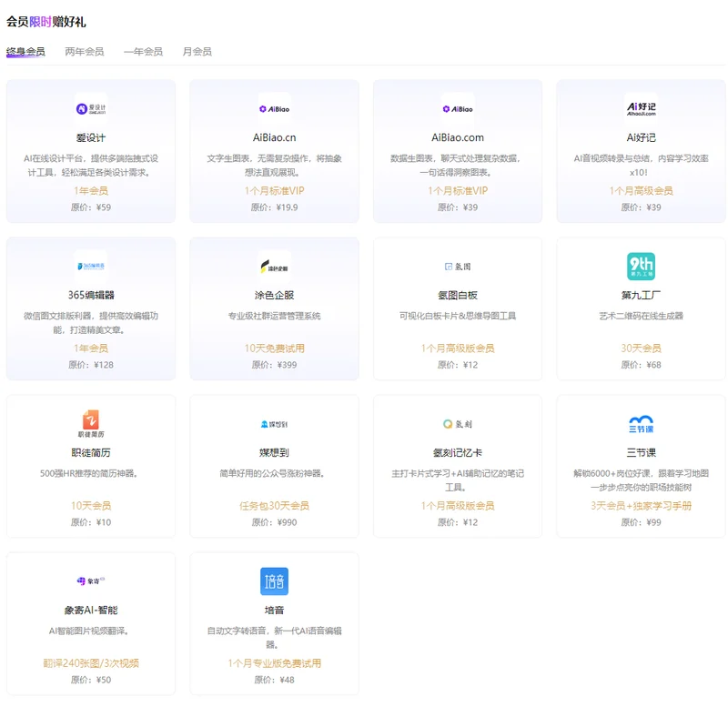Click 3天会员+独家学习手册 text
Image resolution: width=728 pixels, height=717 pixels.
coord(641,505)
